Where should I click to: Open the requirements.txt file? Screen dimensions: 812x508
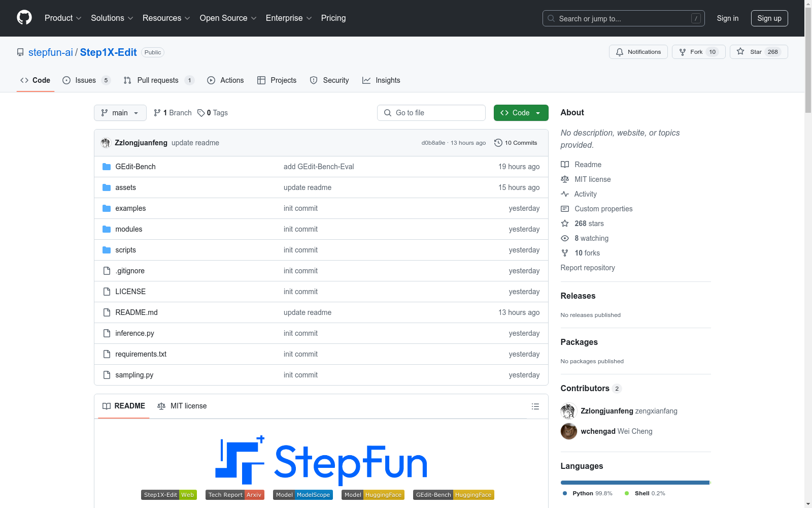(x=141, y=354)
